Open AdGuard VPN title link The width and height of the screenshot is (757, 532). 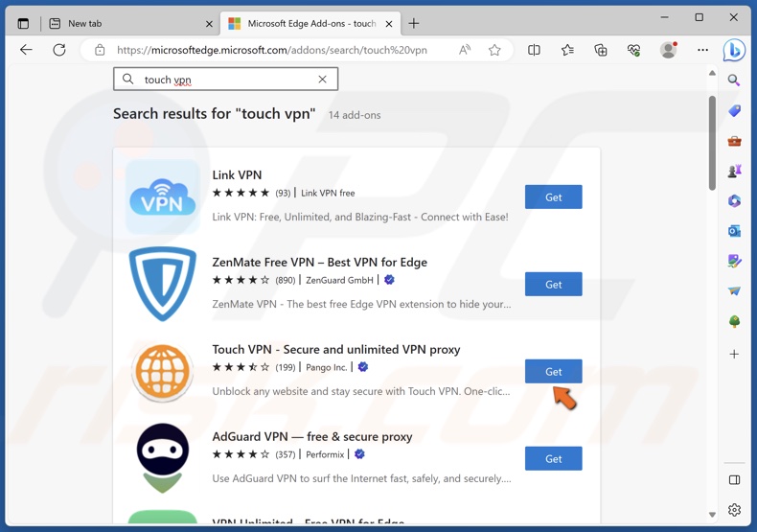(x=312, y=437)
